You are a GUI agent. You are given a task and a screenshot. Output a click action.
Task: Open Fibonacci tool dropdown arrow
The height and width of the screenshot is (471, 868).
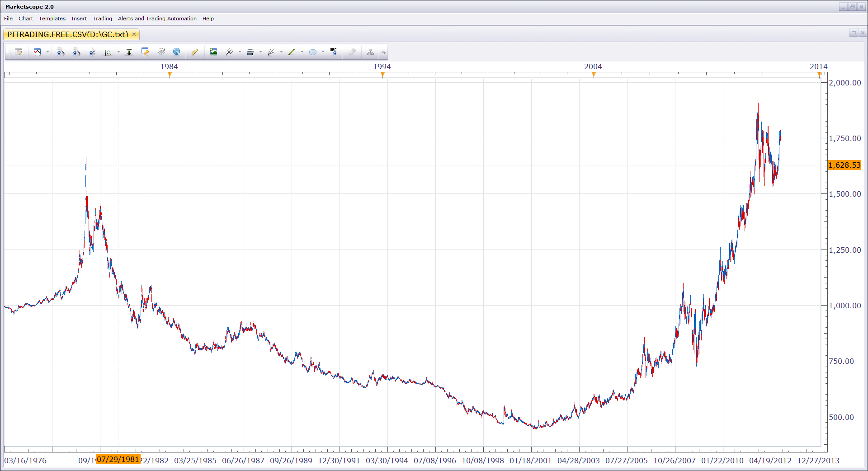pyautogui.click(x=260, y=52)
